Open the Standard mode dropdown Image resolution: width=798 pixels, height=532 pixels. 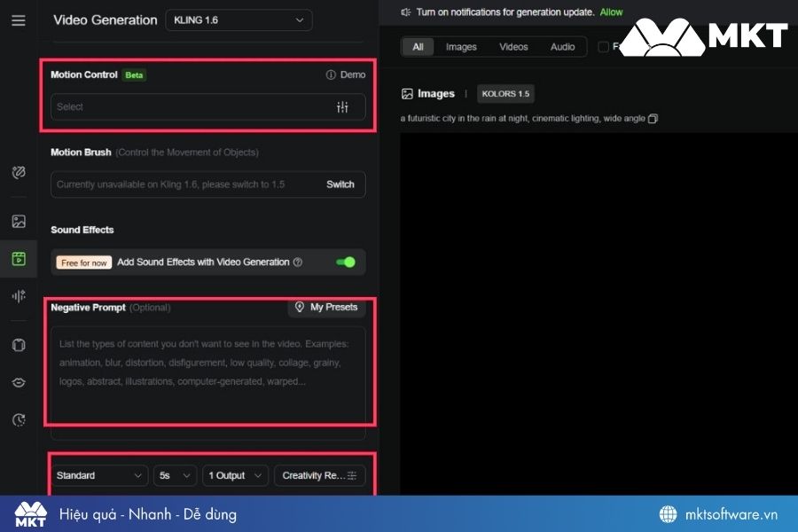[x=99, y=476]
